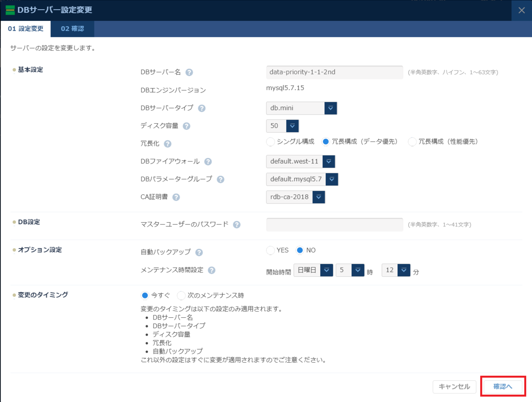
Task: Open help for メンテナンス時間設定
Action: coord(212,270)
